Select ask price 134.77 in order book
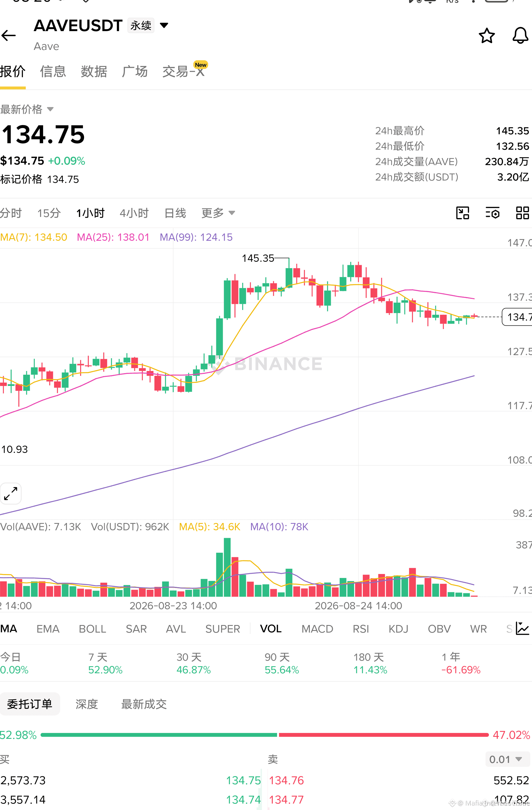The height and width of the screenshot is (810, 532). (286, 799)
